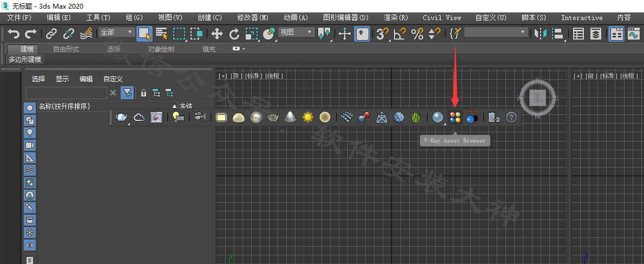Toggle Window/Crossing selection mode
Screen dimensions: 644x264
(197, 34)
